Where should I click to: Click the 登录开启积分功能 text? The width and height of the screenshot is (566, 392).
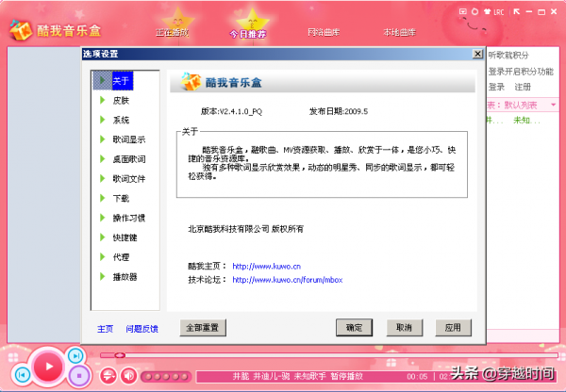(x=521, y=72)
